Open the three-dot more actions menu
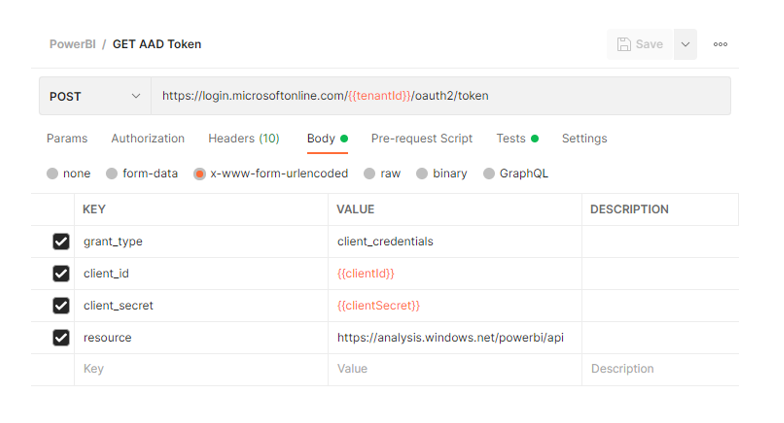784x423 pixels. click(720, 44)
